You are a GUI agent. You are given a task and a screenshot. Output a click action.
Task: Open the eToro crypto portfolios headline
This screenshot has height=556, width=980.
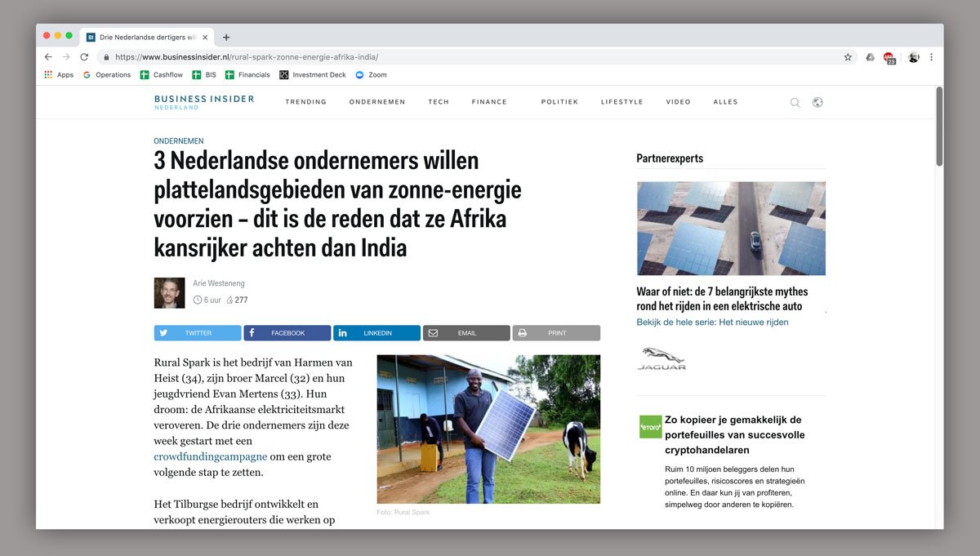tap(734, 435)
